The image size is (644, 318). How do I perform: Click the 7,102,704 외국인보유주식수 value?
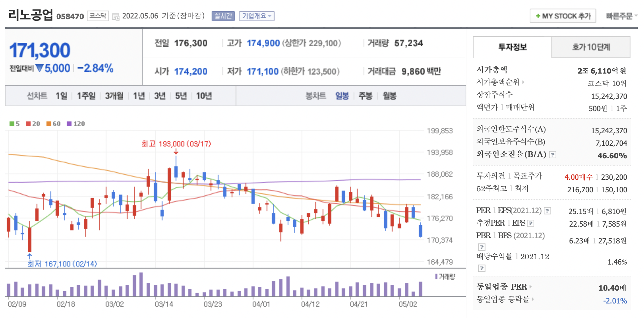[x=611, y=143]
